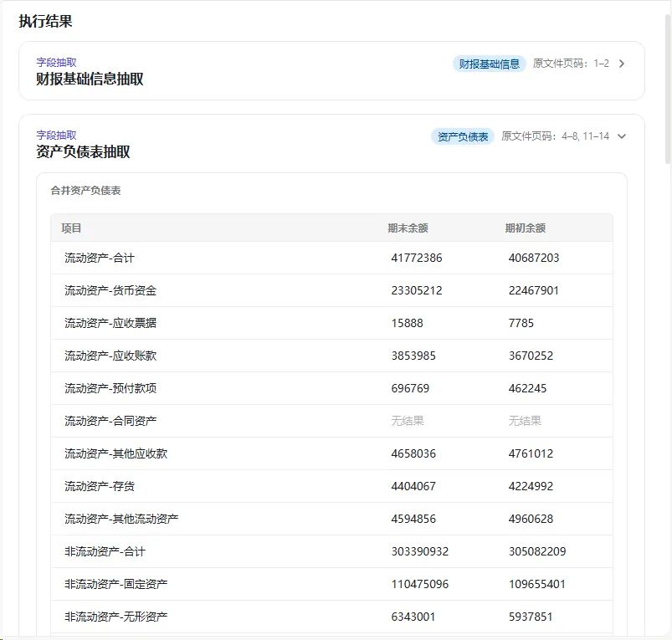Click the value 303390932
The image size is (672, 640).
tap(420, 551)
